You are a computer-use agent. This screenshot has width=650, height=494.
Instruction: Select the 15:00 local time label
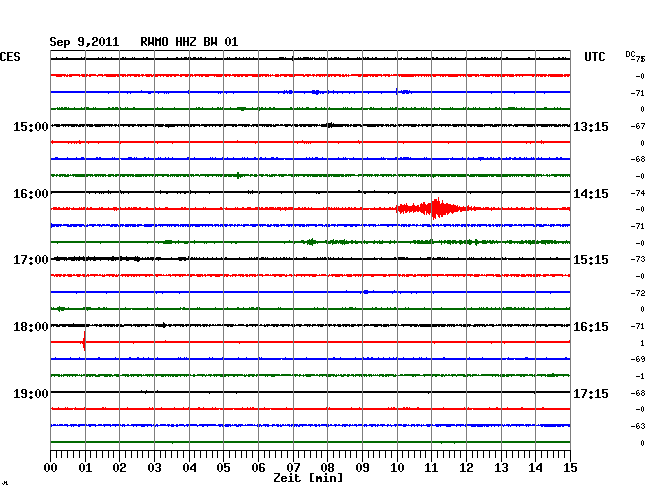[31, 126]
